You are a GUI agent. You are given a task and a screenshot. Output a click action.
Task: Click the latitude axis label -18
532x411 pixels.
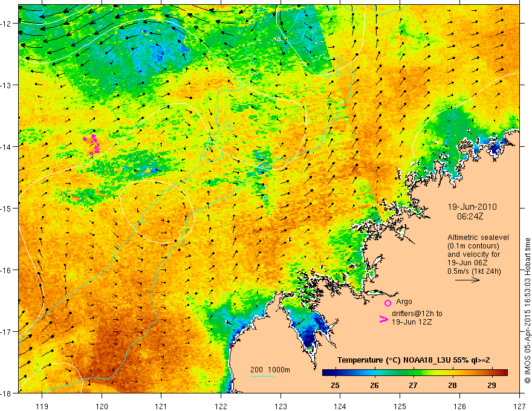7,393
